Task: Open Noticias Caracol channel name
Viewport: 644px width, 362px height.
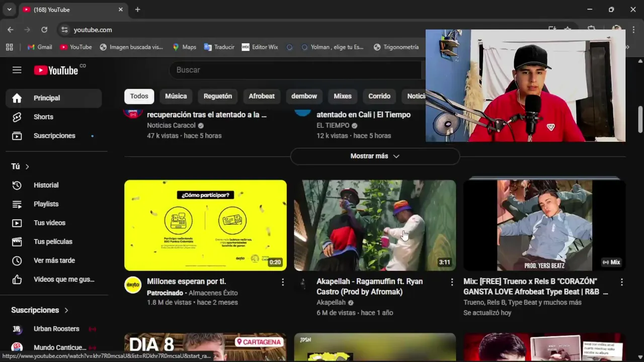Action: pos(171,125)
